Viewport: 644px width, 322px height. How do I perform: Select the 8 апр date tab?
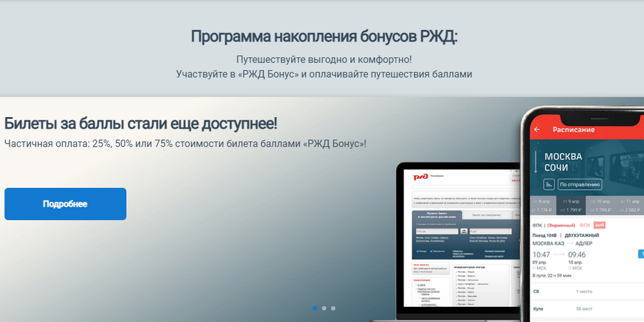coord(543,205)
